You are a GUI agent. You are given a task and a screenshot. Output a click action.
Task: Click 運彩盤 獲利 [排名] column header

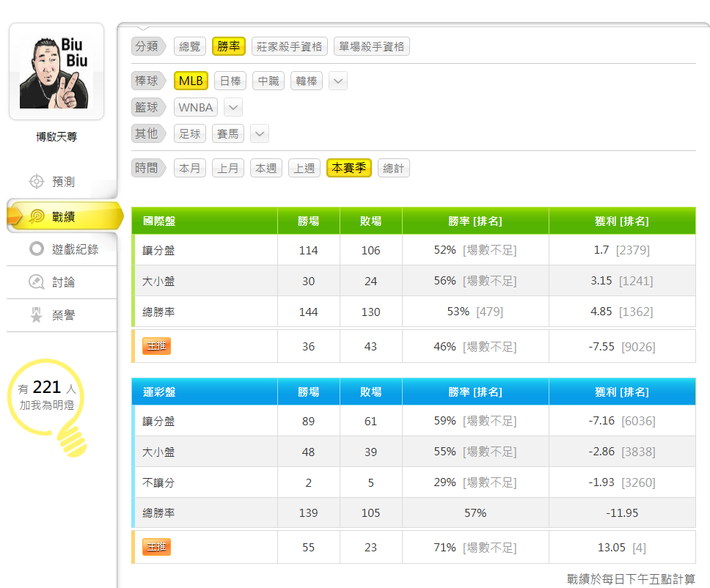pos(622,392)
